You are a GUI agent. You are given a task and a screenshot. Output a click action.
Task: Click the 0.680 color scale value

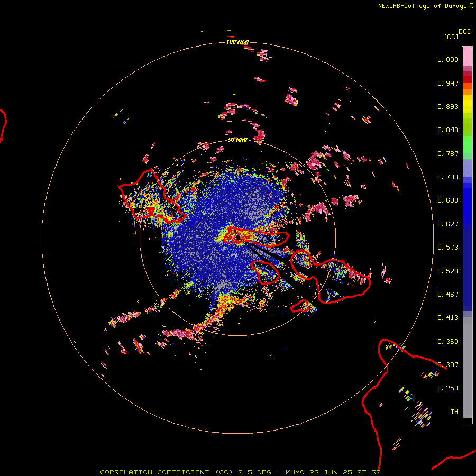coord(448,200)
